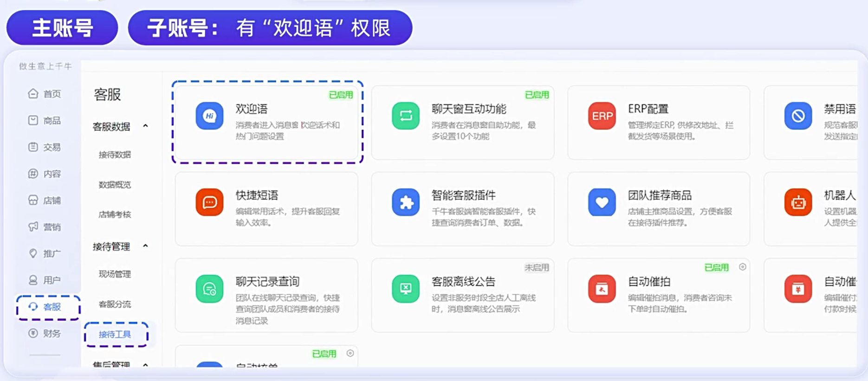Open 数据概览 submenu item
868x381 pixels.
click(x=115, y=185)
